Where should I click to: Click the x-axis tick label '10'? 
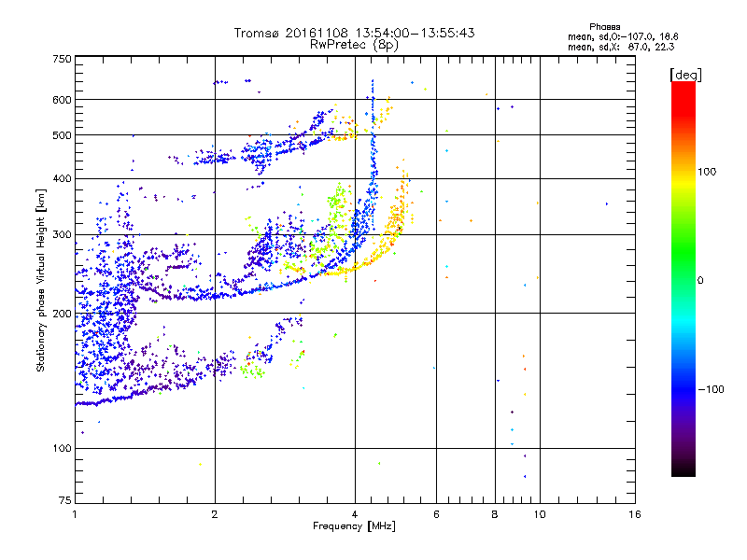click(x=540, y=514)
